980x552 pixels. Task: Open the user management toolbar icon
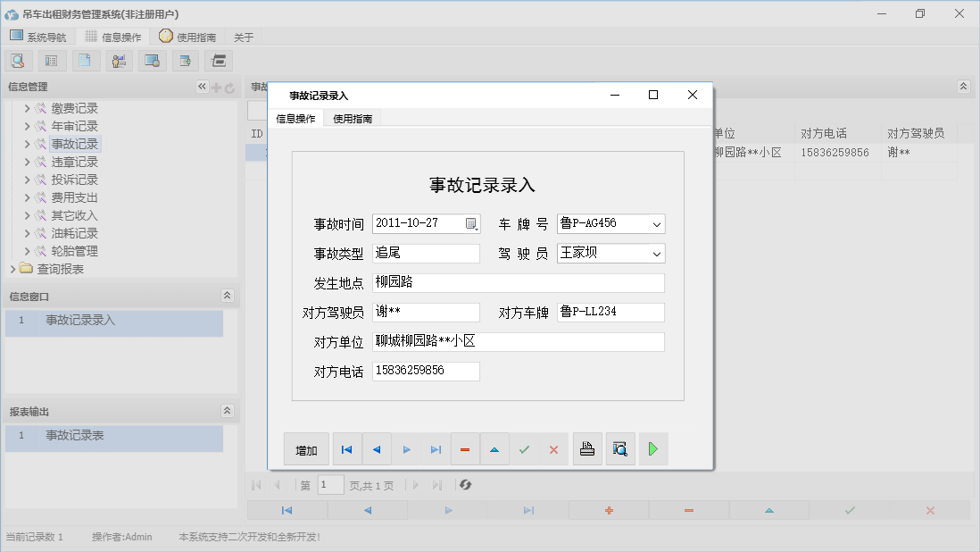click(119, 60)
